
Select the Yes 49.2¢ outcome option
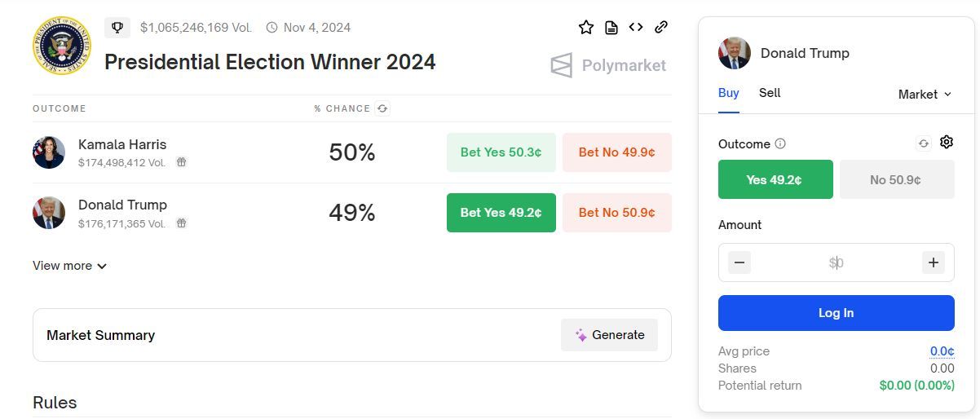point(775,179)
